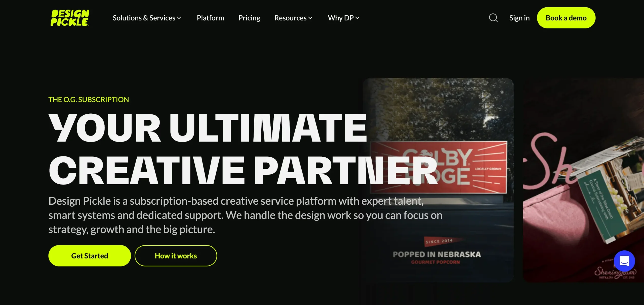Expand the Why DP chevron
Viewport: 644px width, 305px height.
tap(357, 18)
